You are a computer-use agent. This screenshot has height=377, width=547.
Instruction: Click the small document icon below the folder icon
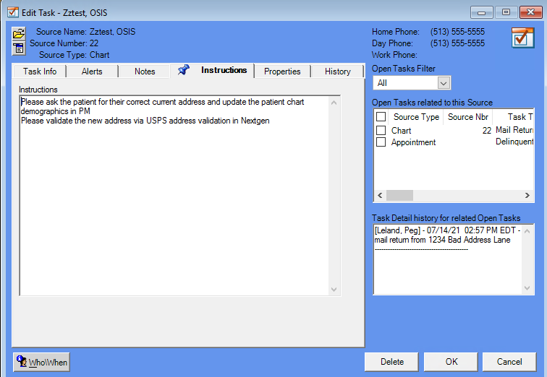pyautogui.click(x=19, y=48)
